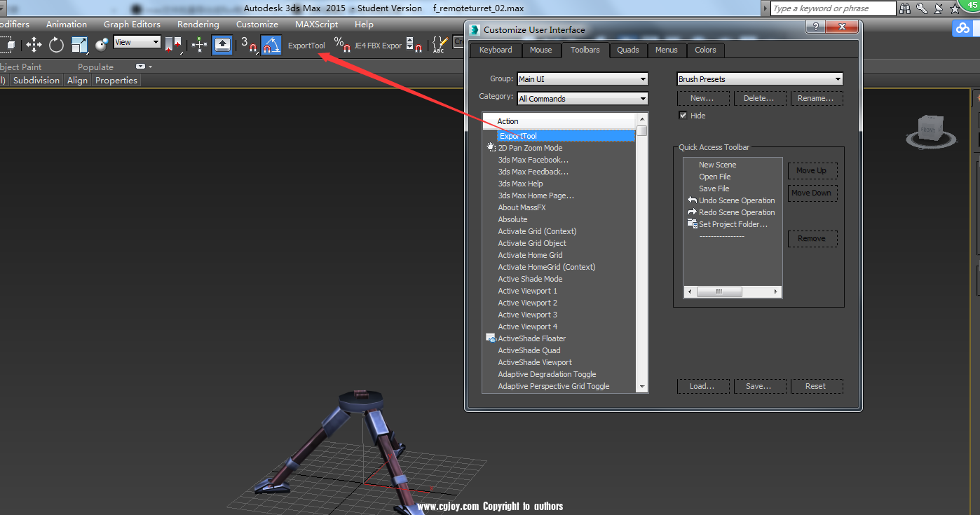Open the Brush Presets toolbar dropdown

coord(760,79)
